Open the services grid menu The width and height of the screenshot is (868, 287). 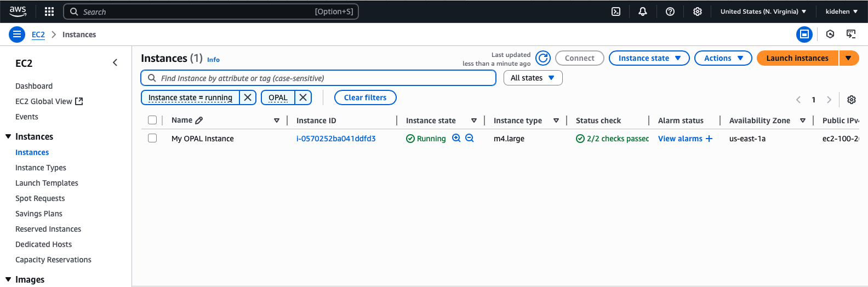(x=49, y=12)
